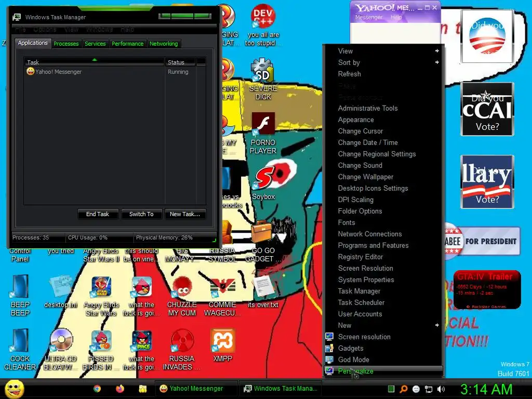Sort applications by the Task column
Image resolution: width=532 pixels, height=399 pixels.
tap(95, 62)
